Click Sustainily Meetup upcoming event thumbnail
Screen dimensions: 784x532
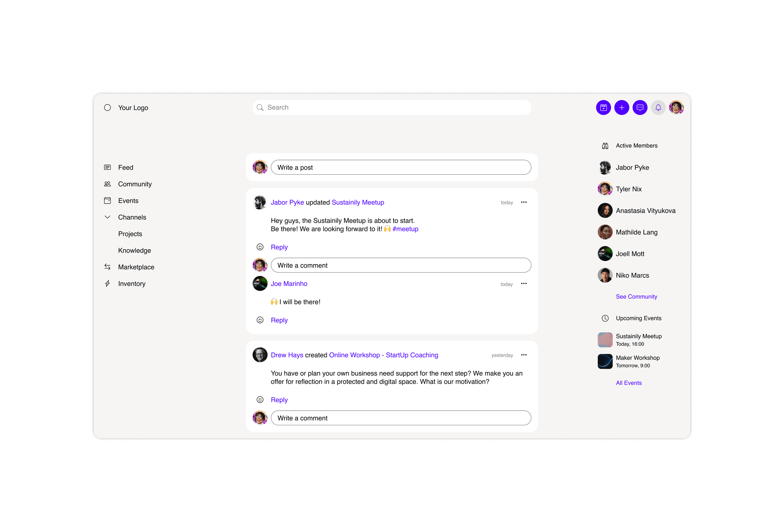(x=605, y=340)
